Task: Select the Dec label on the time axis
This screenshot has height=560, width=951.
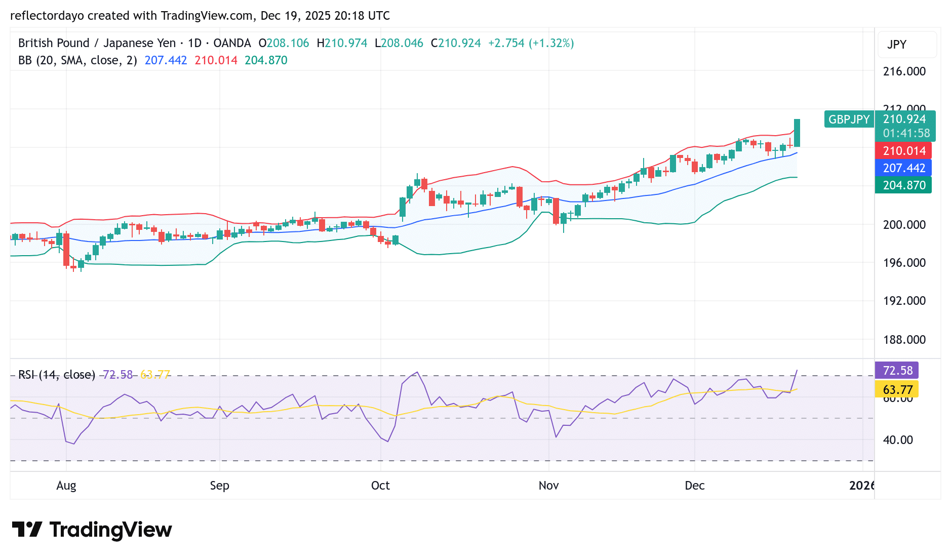Action: [x=695, y=485]
